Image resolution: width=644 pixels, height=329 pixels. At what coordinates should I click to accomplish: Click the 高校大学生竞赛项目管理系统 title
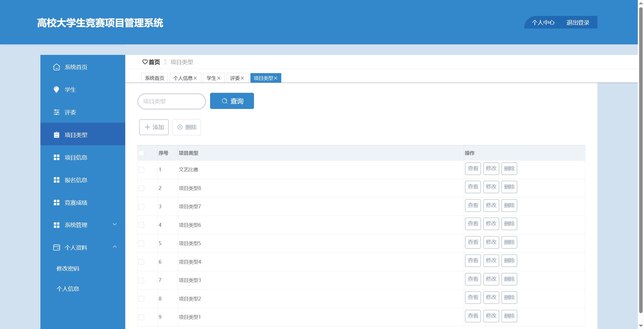pos(100,23)
